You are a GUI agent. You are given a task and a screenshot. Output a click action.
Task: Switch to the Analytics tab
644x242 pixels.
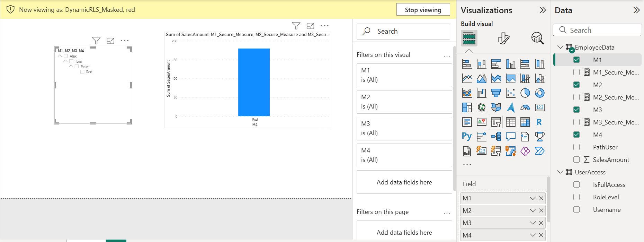[x=537, y=38]
